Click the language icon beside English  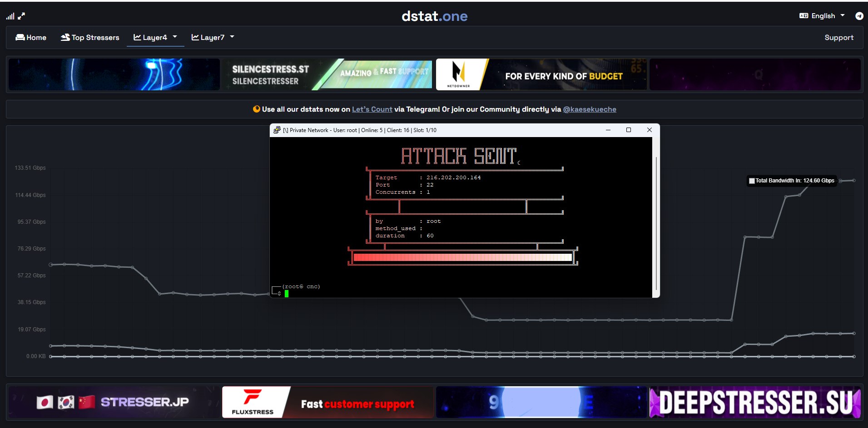pyautogui.click(x=804, y=16)
